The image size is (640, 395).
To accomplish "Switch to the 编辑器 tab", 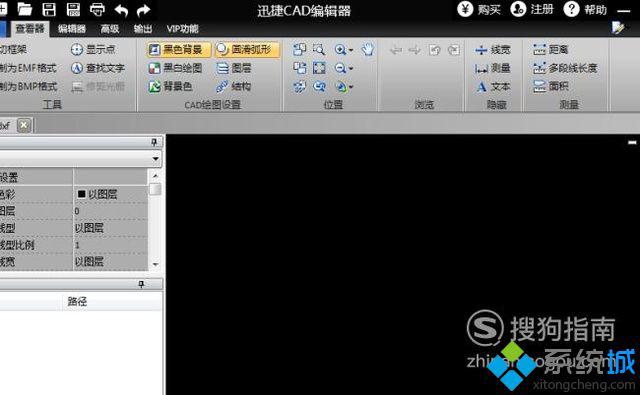I will 72,29.
